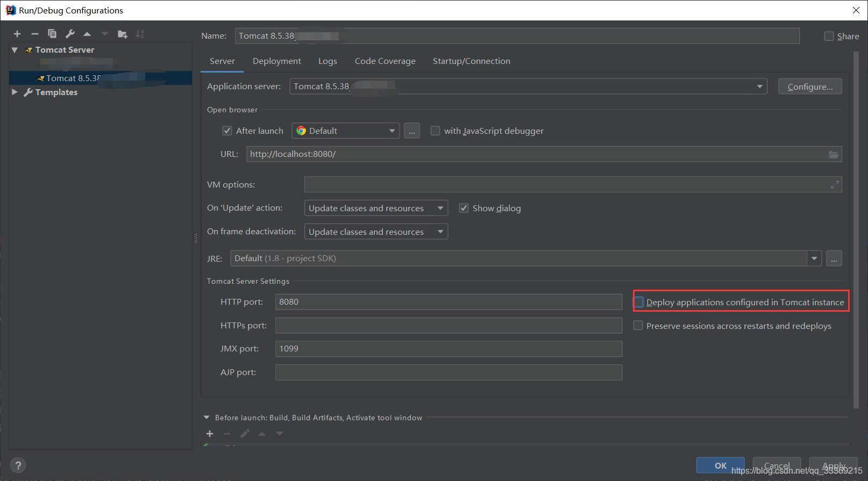868x481 pixels.
Task: Create new folder icon in toolbar
Action: click(123, 34)
